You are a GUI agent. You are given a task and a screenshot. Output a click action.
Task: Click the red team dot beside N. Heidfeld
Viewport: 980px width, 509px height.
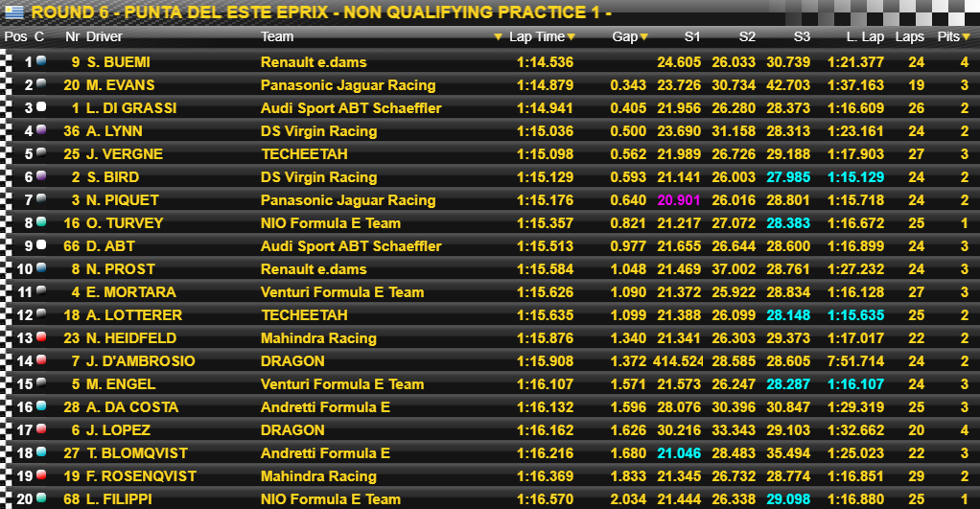click(x=41, y=337)
